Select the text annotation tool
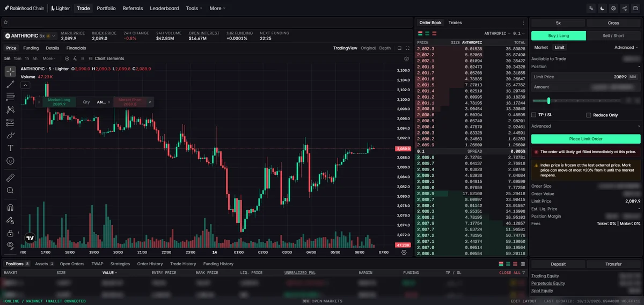This screenshot has height=305, width=644. pos(10,148)
